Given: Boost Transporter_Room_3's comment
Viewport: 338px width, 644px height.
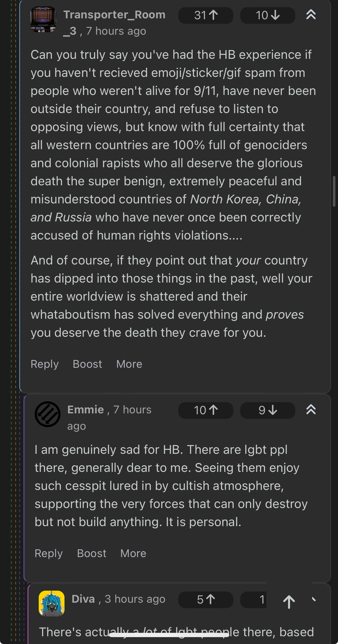Looking at the screenshot, I should pos(87,364).
